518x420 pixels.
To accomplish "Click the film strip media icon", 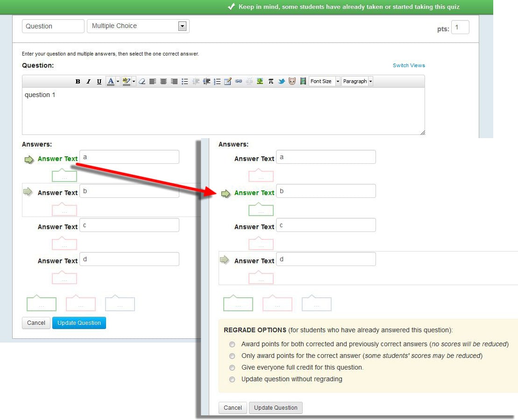I will (303, 81).
